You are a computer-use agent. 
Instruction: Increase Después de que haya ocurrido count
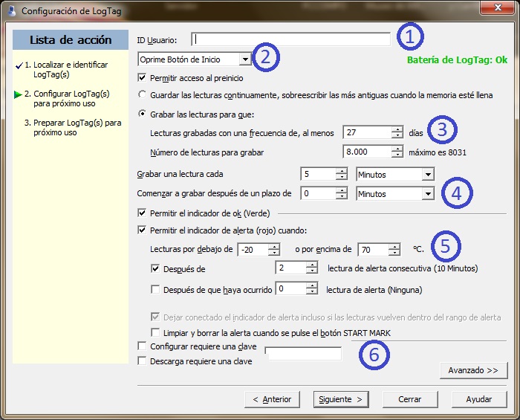click(x=312, y=285)
